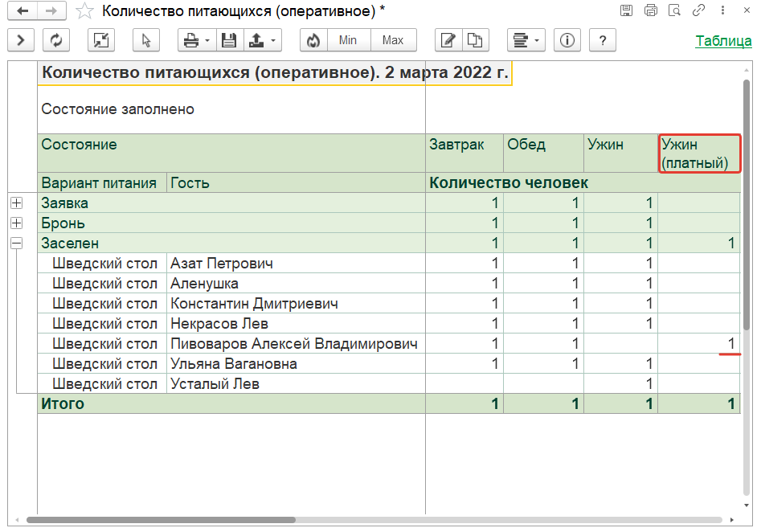
Task: Click the vertical scrollbar thumb
Action: pyautogui.click(x=747, y=205)
